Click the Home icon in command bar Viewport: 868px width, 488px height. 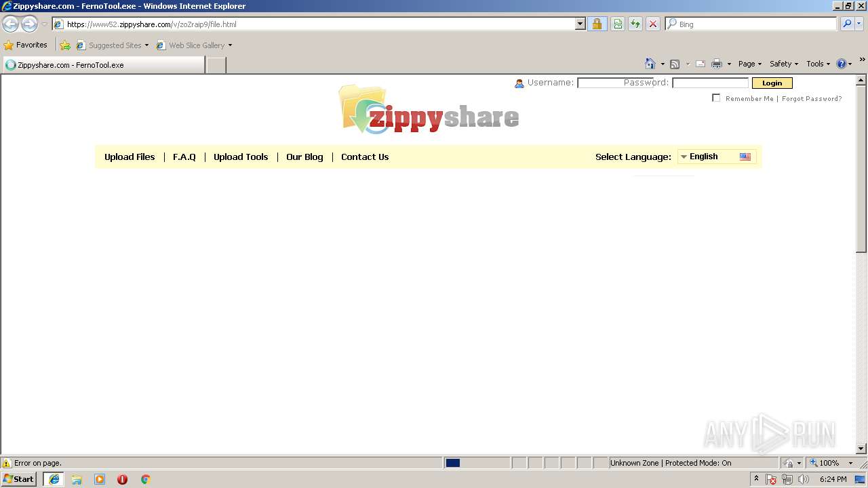(x=650, y=64)
